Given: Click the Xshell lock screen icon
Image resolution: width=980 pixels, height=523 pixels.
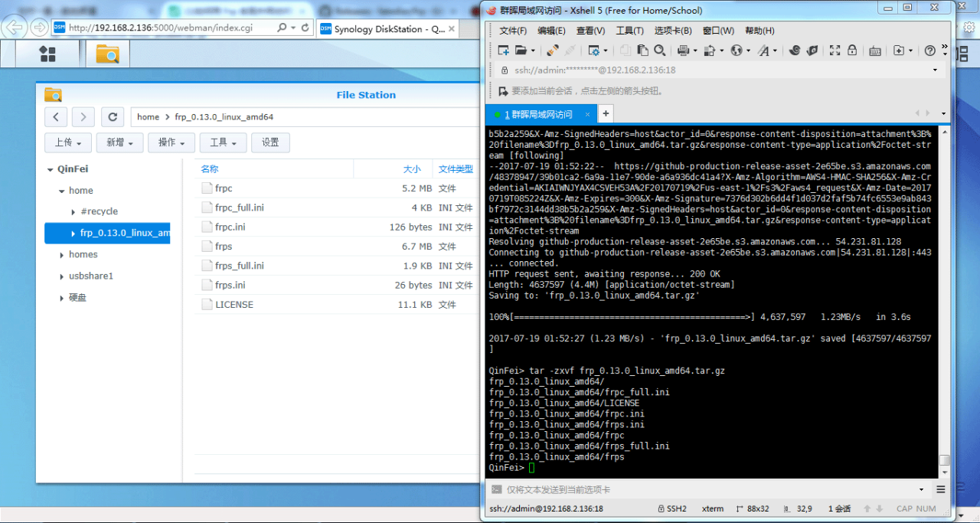Looking at the screenshot, I should click(852, 51).
